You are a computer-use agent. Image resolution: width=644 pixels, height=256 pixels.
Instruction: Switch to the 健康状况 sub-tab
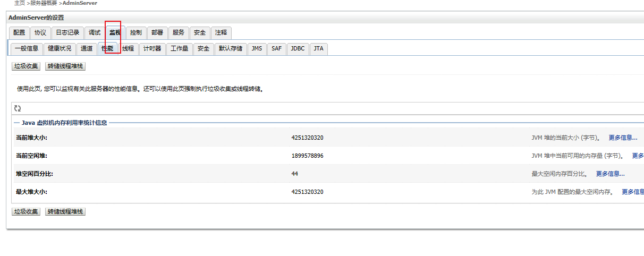click(59, 49)
